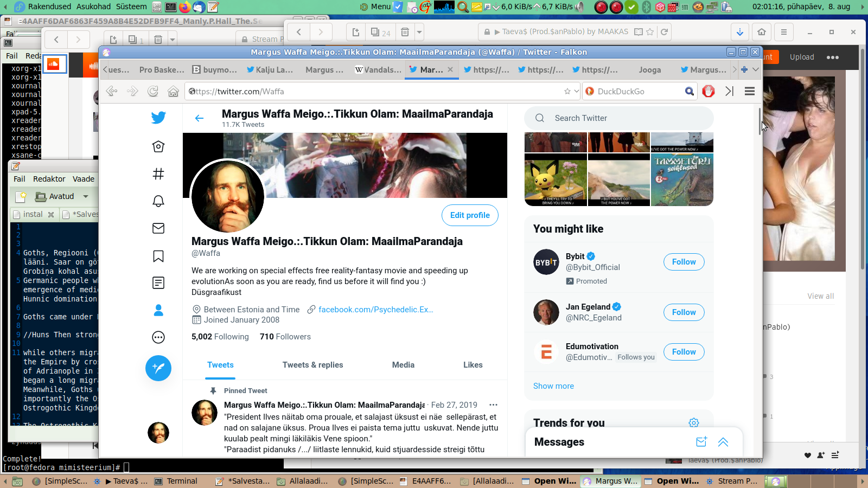Click account avatar at sidebar bottom

coord(158,433)
